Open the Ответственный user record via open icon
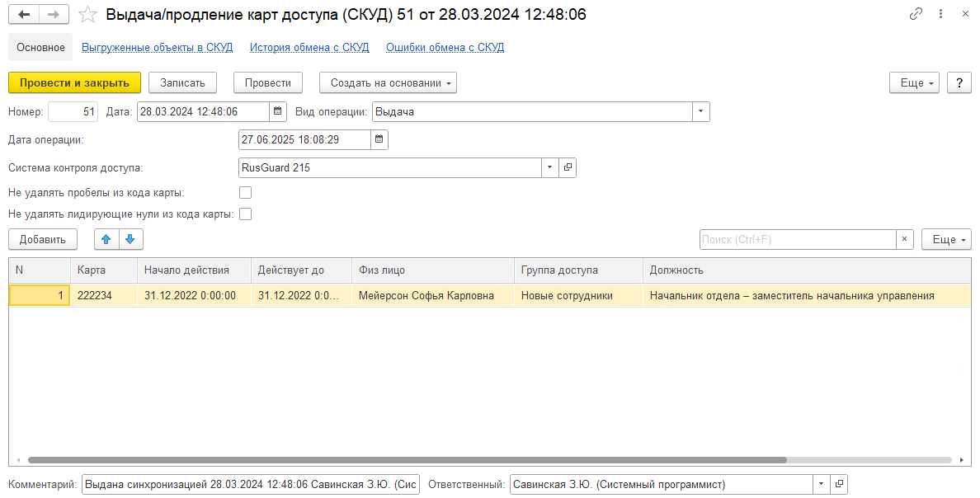The image size is (980, 498). (839, 484)
